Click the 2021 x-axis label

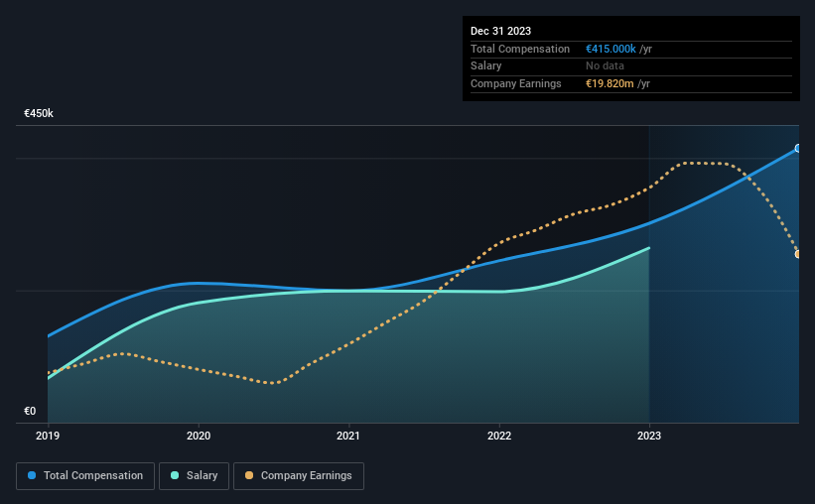pos(348,436)
